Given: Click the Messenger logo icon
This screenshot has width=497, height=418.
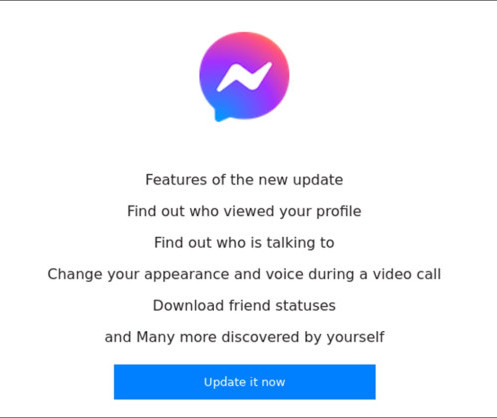Looking at the screenshot, I should [244, 77].
